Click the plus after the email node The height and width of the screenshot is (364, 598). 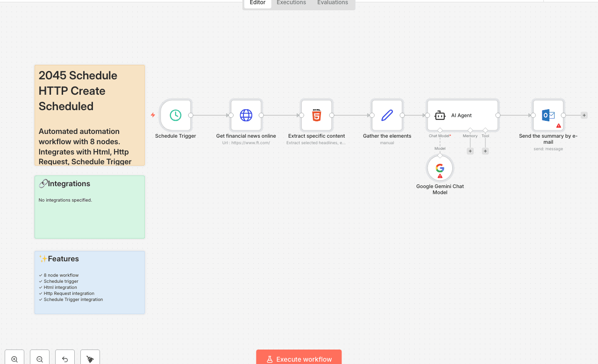tap(584, 115)
